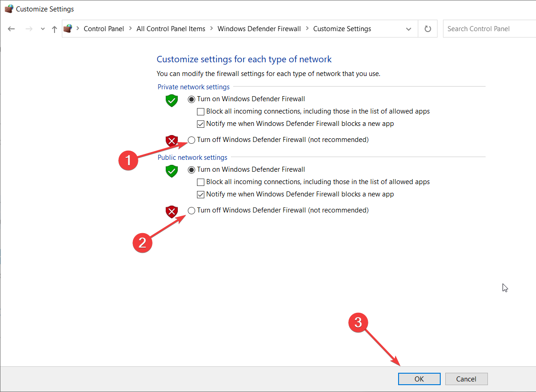Viewport: 536px width, 392px height.
Task: Enable Block all incoming connections under Private network
Action: point(200,111)
